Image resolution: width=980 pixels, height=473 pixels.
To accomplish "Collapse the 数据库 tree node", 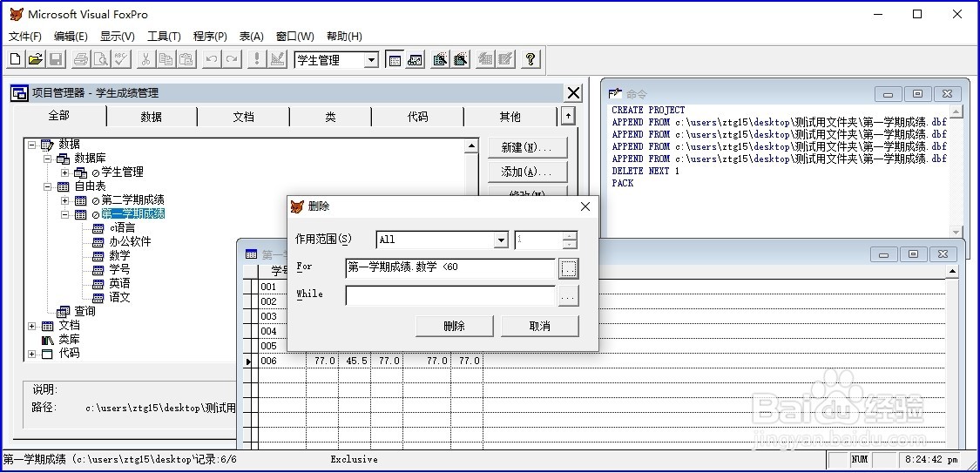I will [48, 159].
